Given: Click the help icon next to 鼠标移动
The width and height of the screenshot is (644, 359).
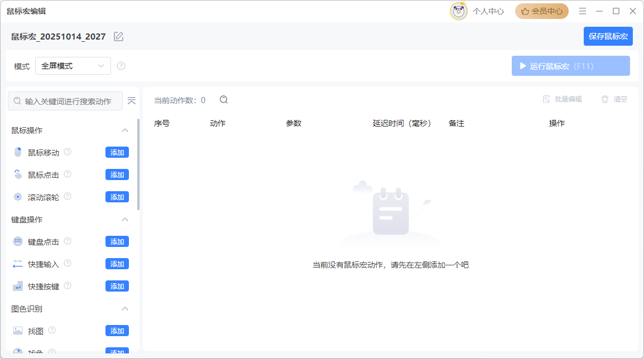Looking at the screenshot, I should (x=68, y=152).
